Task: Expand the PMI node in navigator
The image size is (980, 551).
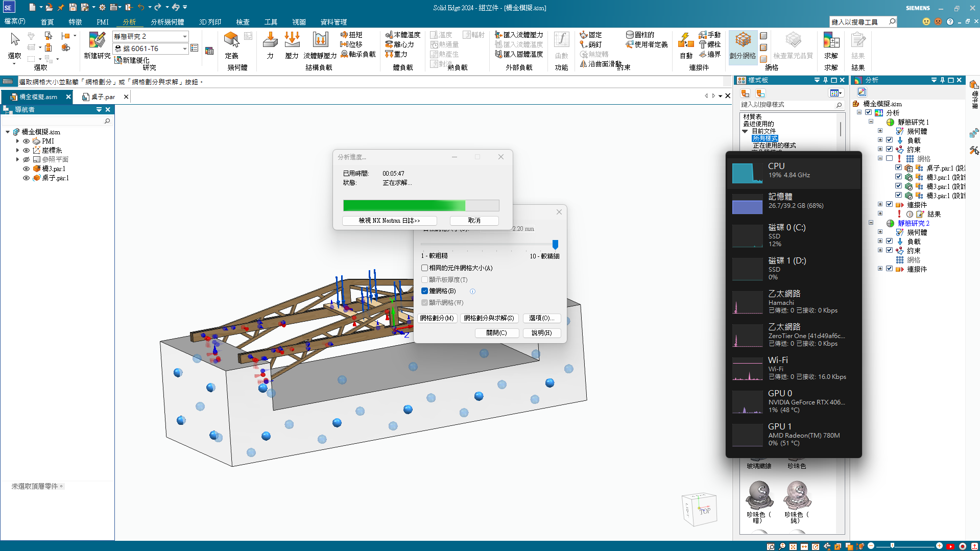Action: tap(17, 141)
